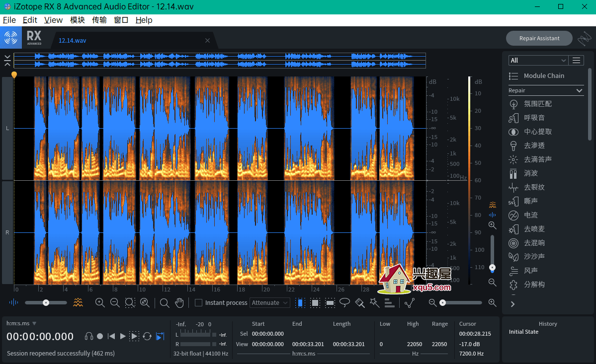Adjust the waveform/spectrogram balance slider
The width and height of the screenshot is (596, 364).
pos(46,302)
